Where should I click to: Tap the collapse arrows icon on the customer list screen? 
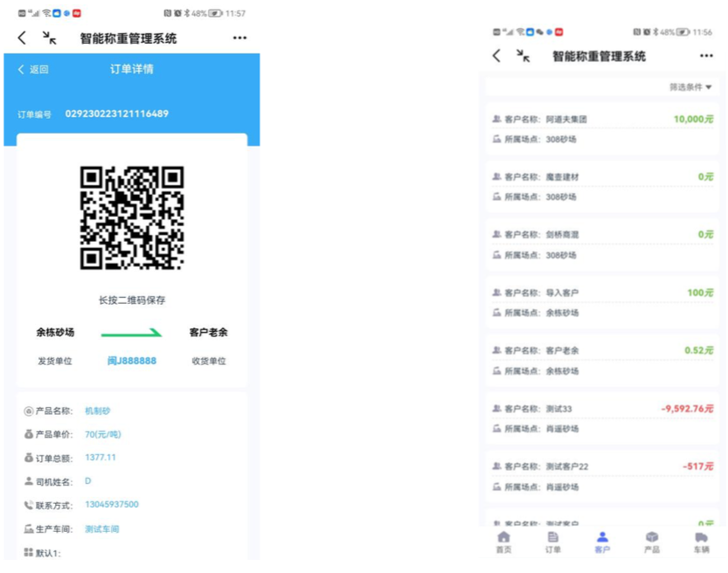coord(523,56)
